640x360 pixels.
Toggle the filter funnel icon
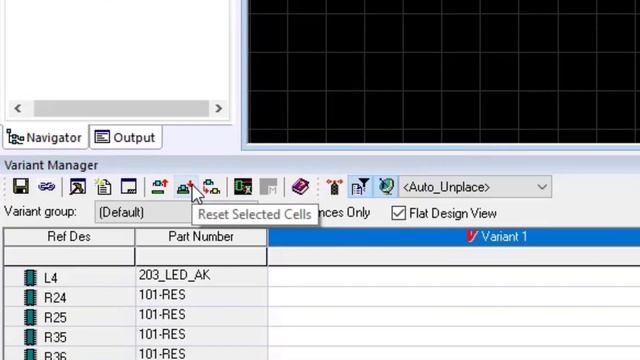(x=360, y=187)
